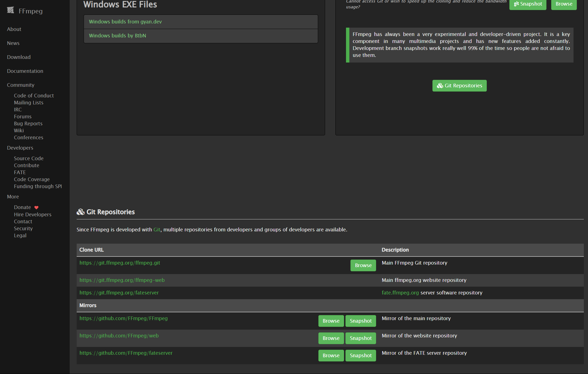Click Snapshot for github FFmpeg/FFmpeg mirror
The height and width of the screenshot is (374, 588).
(x=360, y=321)
